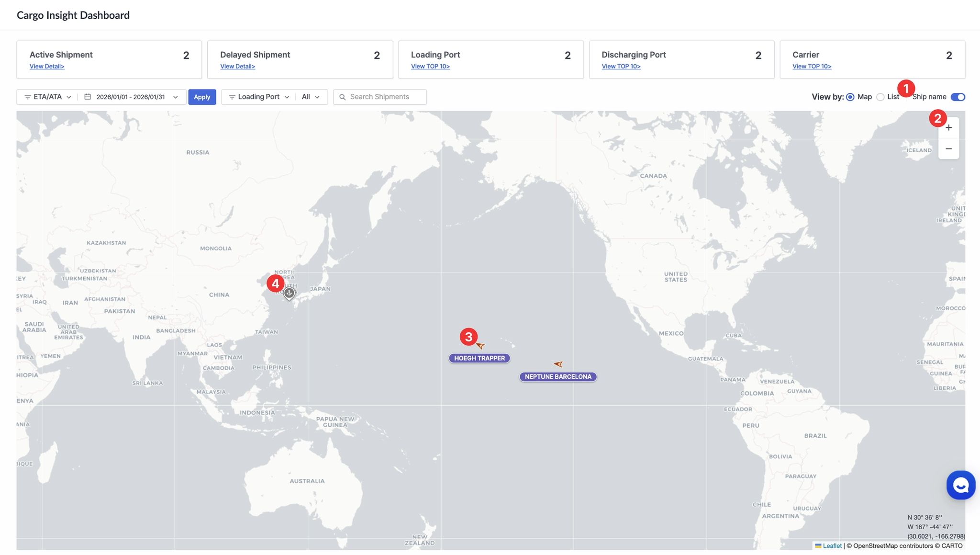Zoom in the map with plus
The width and height of the screenshot is (980, 555).
coord(948,128)
